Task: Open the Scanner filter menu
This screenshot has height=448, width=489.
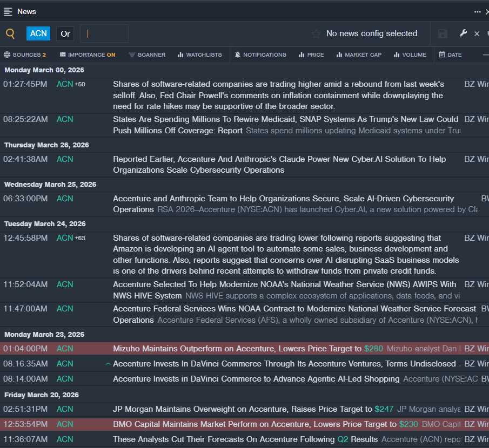Action: pos(147,55)
